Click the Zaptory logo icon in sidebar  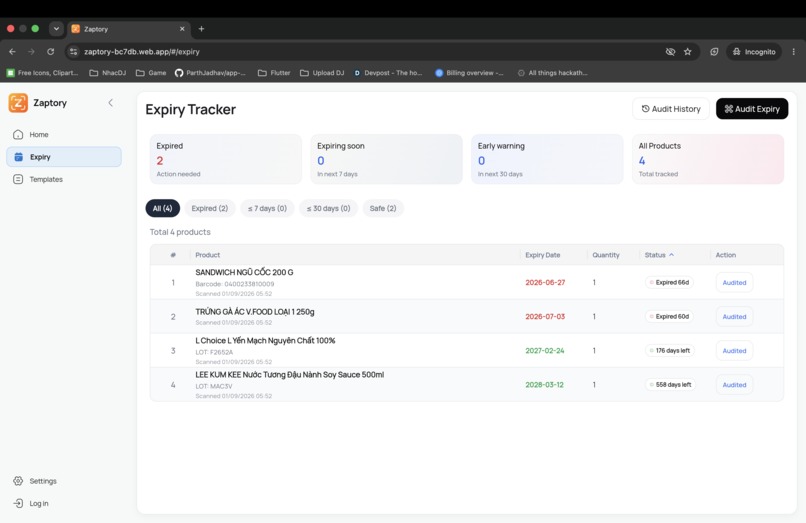18,103
